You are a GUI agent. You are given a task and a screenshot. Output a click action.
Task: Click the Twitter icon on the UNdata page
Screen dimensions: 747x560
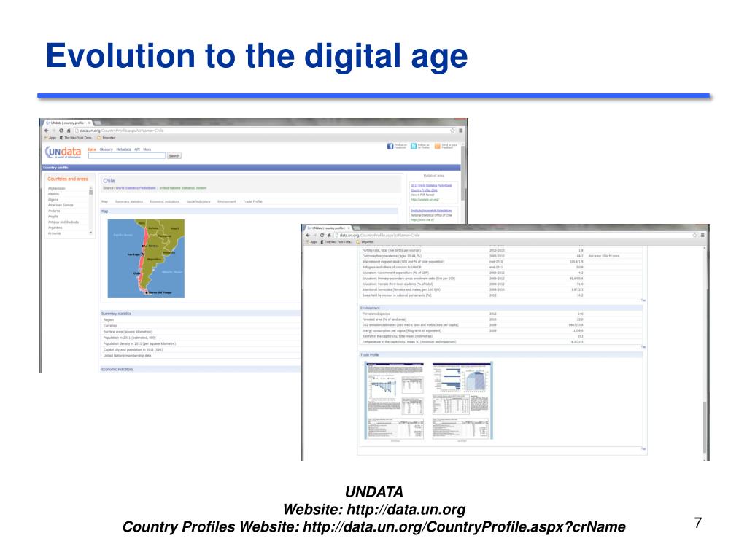[x=414, y=146]
